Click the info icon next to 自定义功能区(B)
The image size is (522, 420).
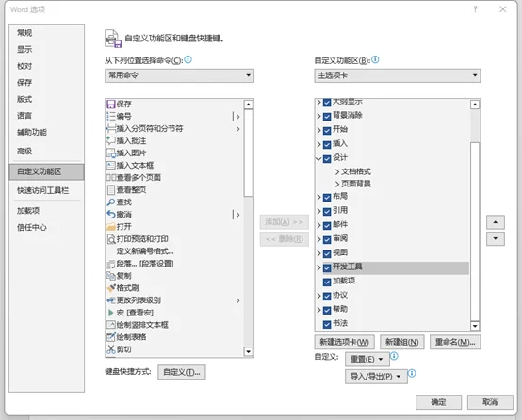tap(375, 60)
